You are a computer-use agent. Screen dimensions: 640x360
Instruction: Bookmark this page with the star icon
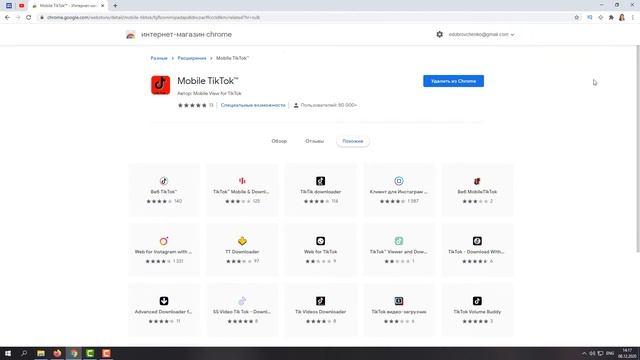(576, 17)
